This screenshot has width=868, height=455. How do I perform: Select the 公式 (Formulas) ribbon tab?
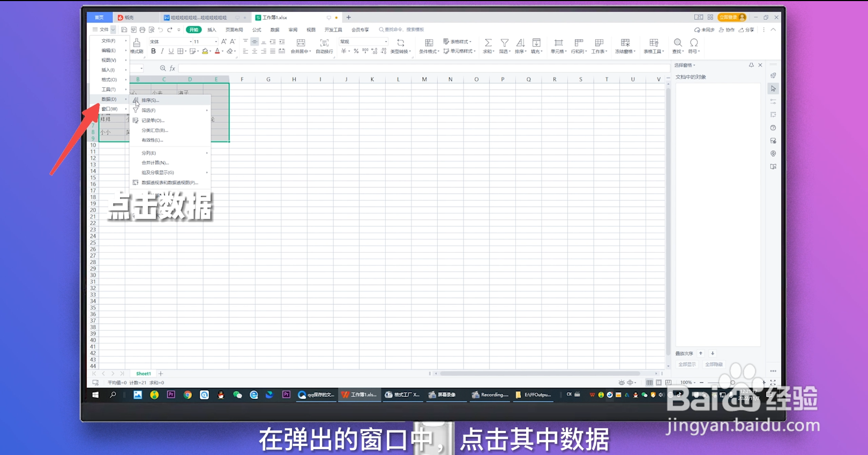coord(257,29)
